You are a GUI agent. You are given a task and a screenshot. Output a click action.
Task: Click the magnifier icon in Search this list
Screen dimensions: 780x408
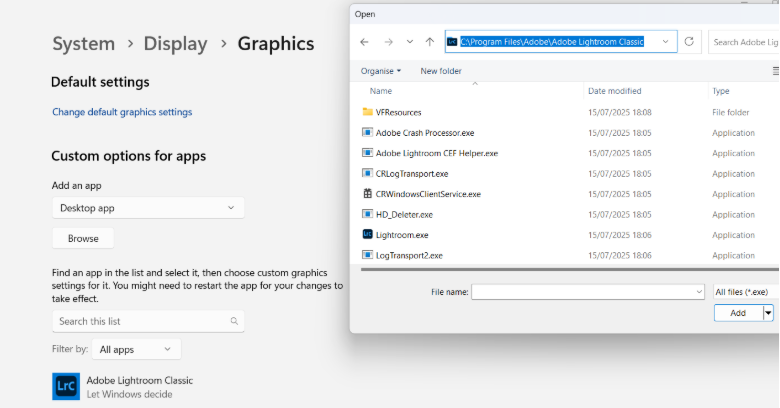tap(234, 321)
